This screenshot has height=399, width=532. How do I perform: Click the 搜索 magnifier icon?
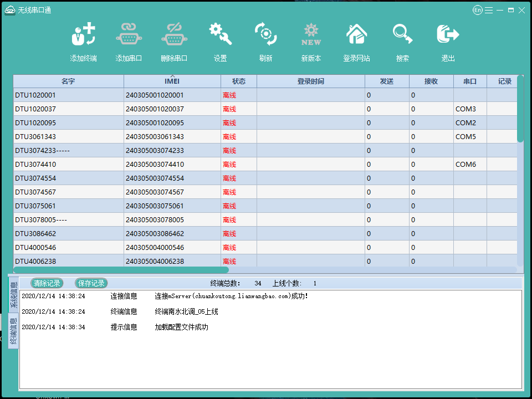[x=402, y=34]
